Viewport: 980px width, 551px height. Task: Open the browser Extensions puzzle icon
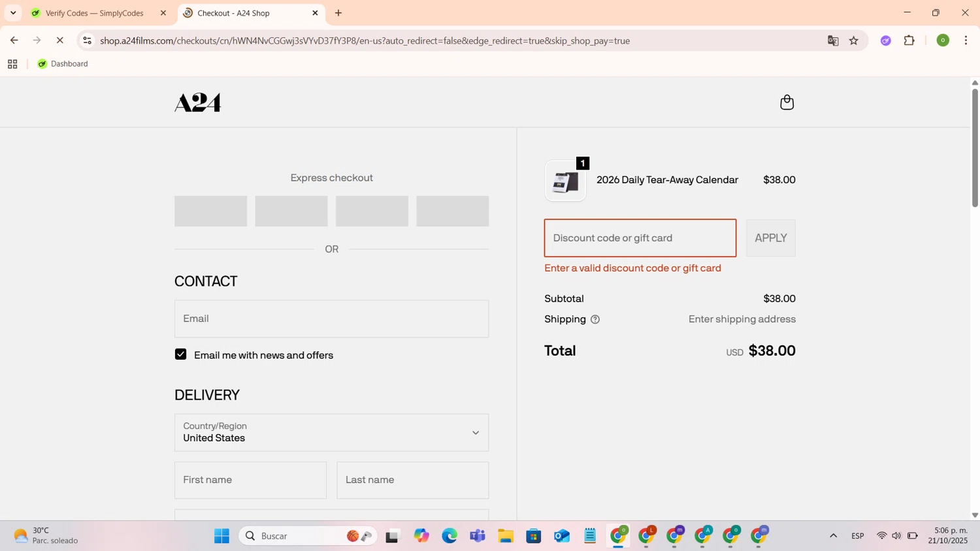tap(909, 40)
